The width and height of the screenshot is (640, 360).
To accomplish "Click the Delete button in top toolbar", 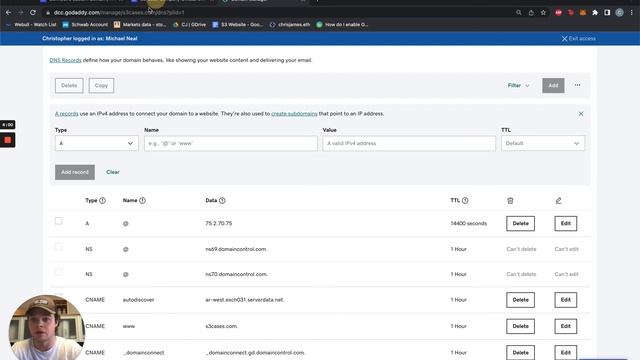I will [69, 86].
